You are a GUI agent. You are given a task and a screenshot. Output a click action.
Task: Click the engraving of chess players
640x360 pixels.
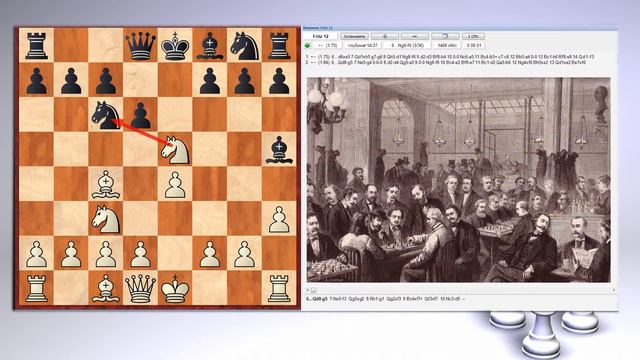click(458, 180)
